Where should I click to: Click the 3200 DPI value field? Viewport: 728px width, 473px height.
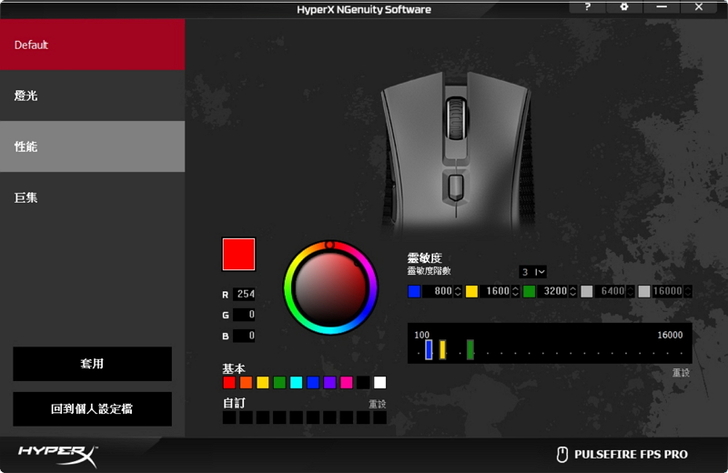[553, 291]
